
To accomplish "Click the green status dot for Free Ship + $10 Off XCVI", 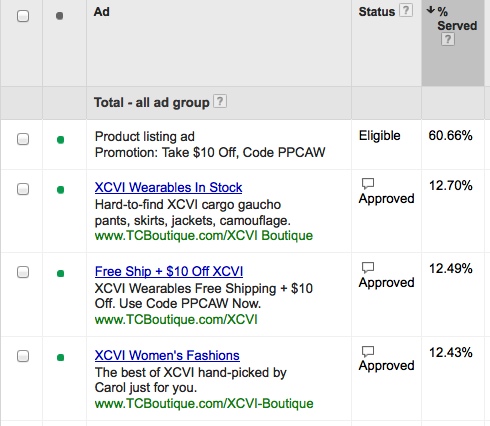I will coord(60,273).
